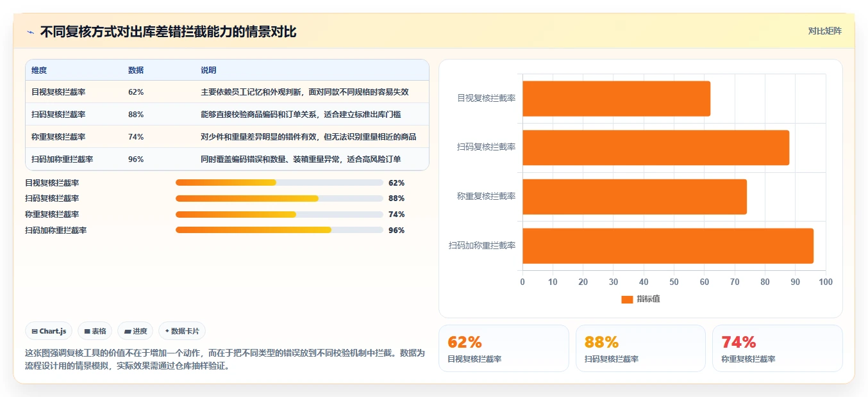Click the 0 tick on the chart x-axis
This screenshot has width=868, height=397.
[522, 282]
